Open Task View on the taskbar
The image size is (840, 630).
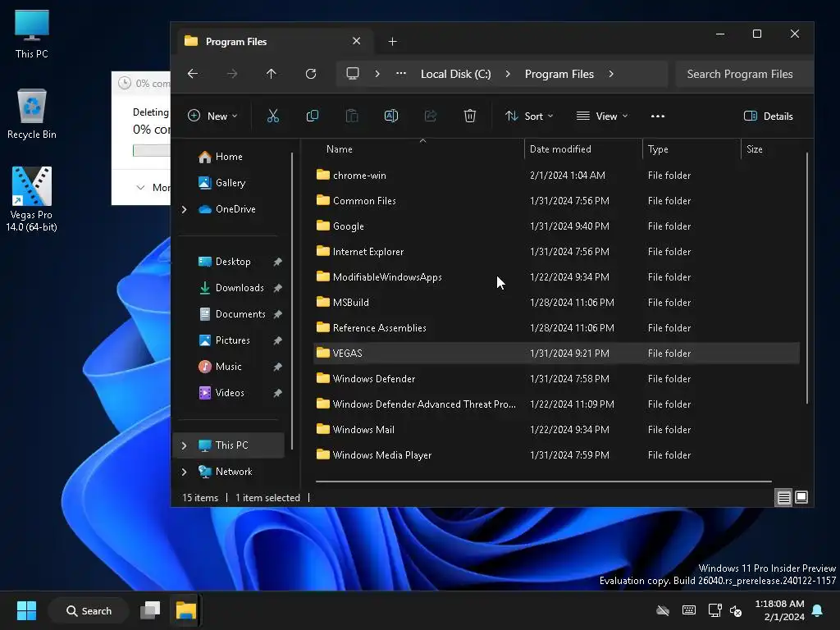(150, 610)
